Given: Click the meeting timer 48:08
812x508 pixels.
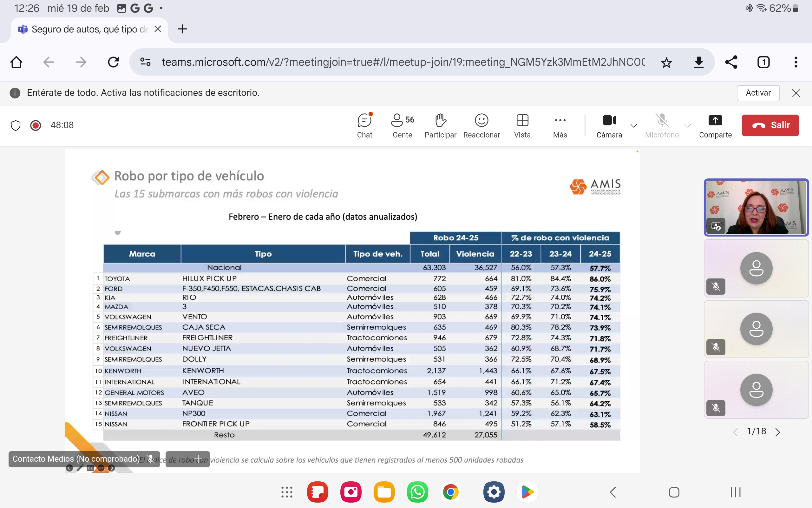Looking at the screenshot, I should tap(62, 125).
